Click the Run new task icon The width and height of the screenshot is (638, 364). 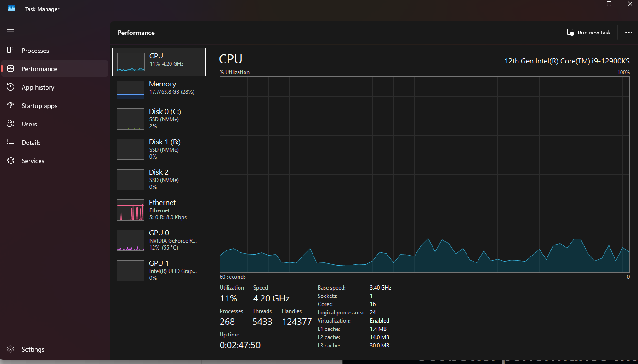click(570, 32)
